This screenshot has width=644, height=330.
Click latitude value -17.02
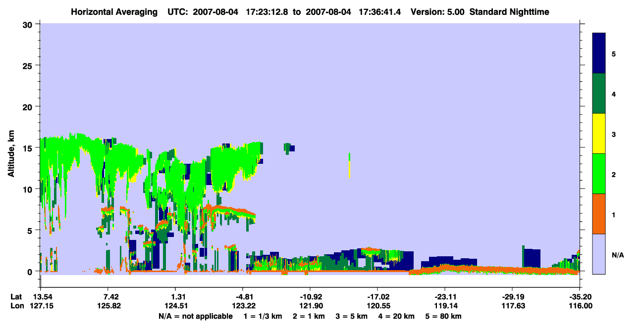[377, 297]
